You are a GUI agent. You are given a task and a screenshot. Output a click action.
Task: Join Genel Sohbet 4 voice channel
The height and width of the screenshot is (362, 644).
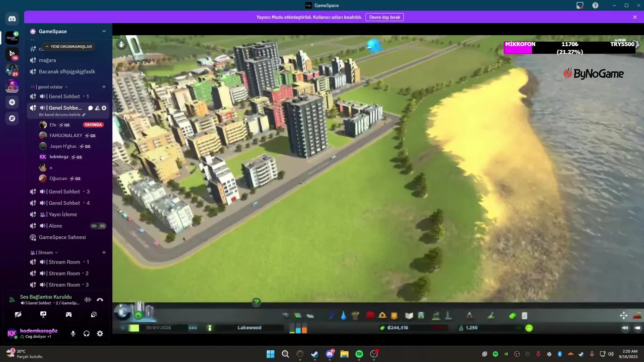click(x=68, y=203)
